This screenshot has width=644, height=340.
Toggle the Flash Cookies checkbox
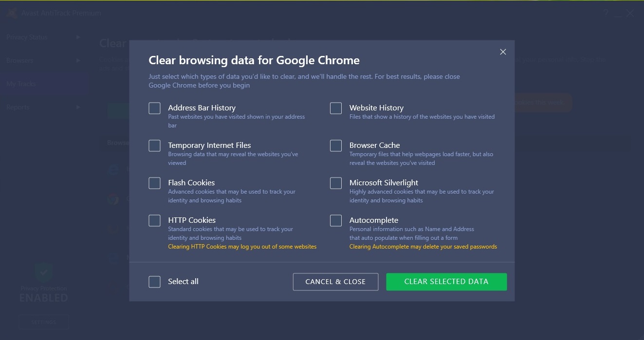pos(154,183)
